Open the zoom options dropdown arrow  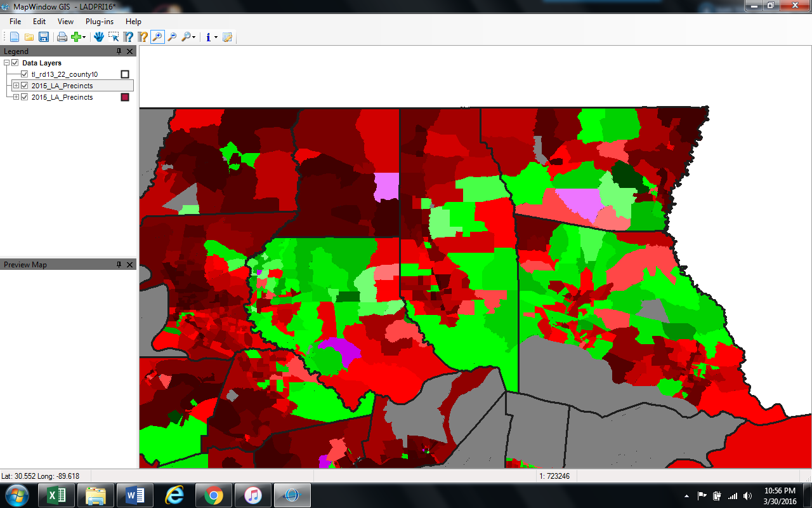(x=193, y=37)
